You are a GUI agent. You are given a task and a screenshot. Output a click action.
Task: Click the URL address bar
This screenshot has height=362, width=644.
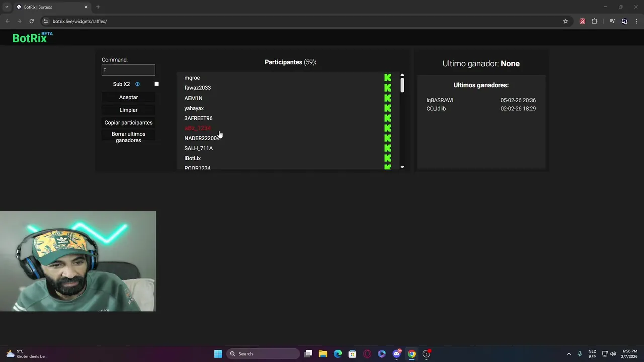click(302, 21)
